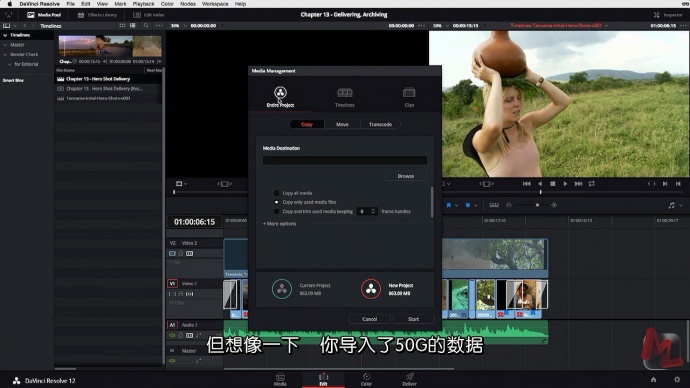This screenshot has height=388, width=690.
Task: Stop playback in the timeline viewer
Action: click(553, 184)
